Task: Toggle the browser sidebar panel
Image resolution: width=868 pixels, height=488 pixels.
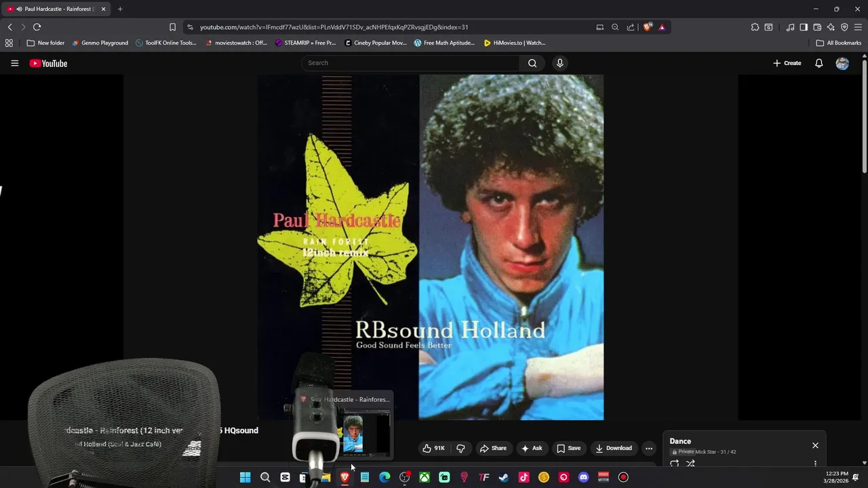Action: tap(804, 27)
